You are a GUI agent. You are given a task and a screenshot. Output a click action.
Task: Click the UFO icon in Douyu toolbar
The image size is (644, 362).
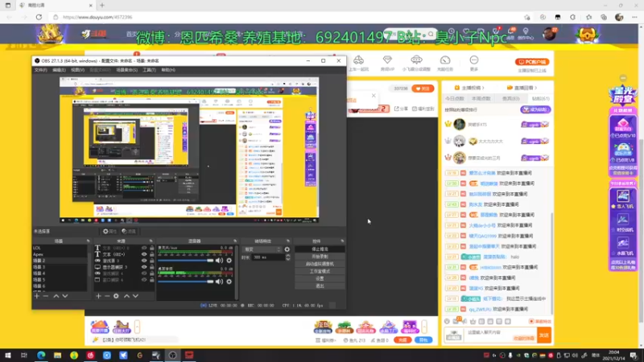(416, 60)
